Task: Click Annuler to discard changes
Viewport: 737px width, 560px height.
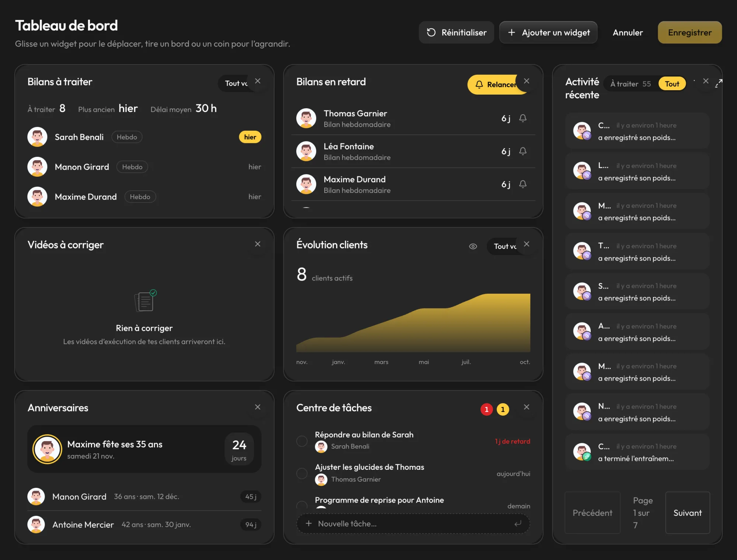Action: coord(628,32)
